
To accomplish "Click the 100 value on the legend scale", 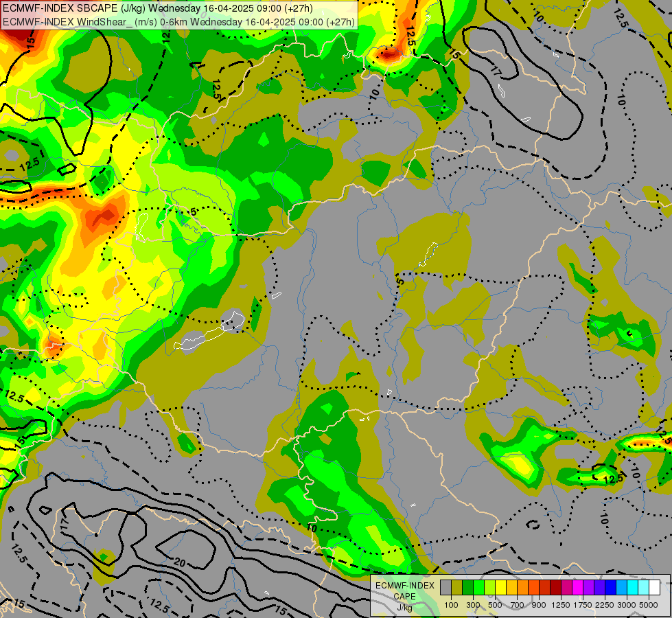I will click(x=451, y=605).
